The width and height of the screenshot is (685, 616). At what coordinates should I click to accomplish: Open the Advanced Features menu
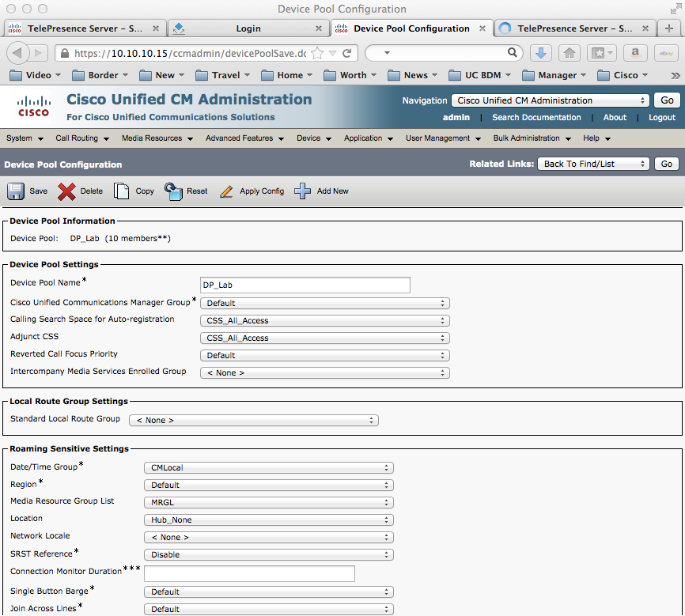point(244,138)
